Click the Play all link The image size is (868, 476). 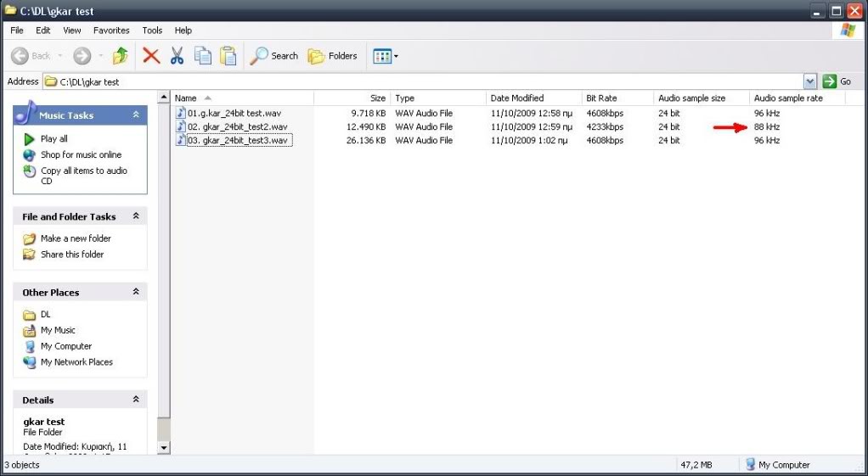coord(54,139)
